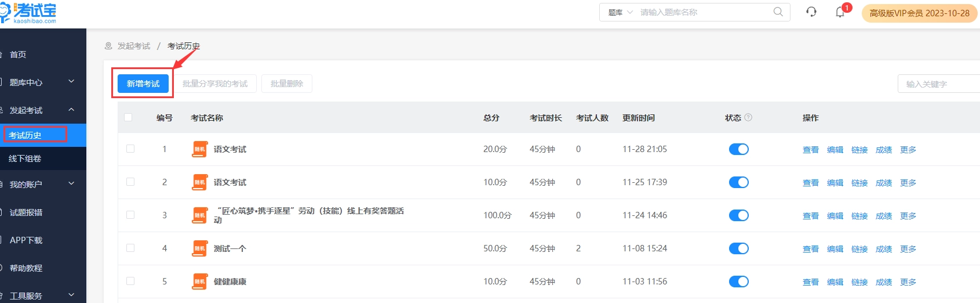Open the notification bell icon
This screenshot has height=303, width=980.
click(840, 12)
